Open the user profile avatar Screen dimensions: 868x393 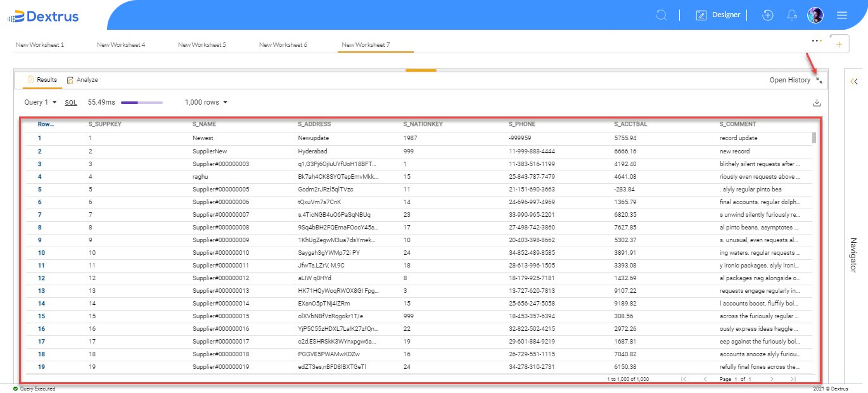(x=815, y=15)
